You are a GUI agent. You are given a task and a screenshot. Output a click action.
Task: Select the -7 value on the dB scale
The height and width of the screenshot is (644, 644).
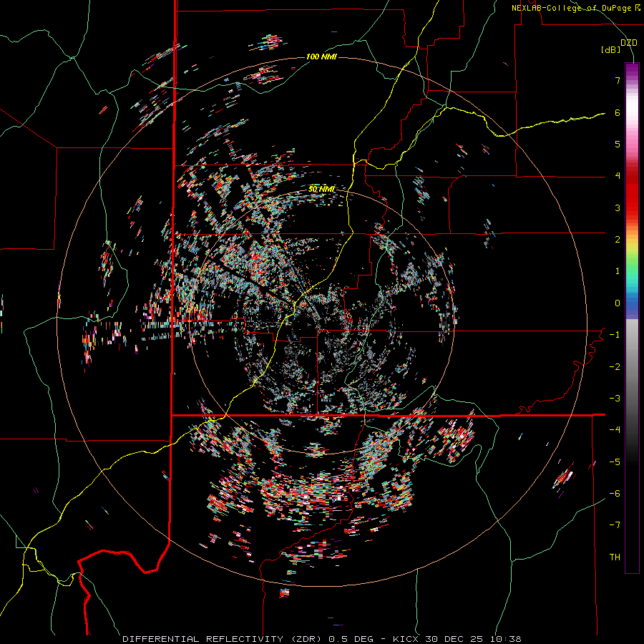(x=615, y=525)
